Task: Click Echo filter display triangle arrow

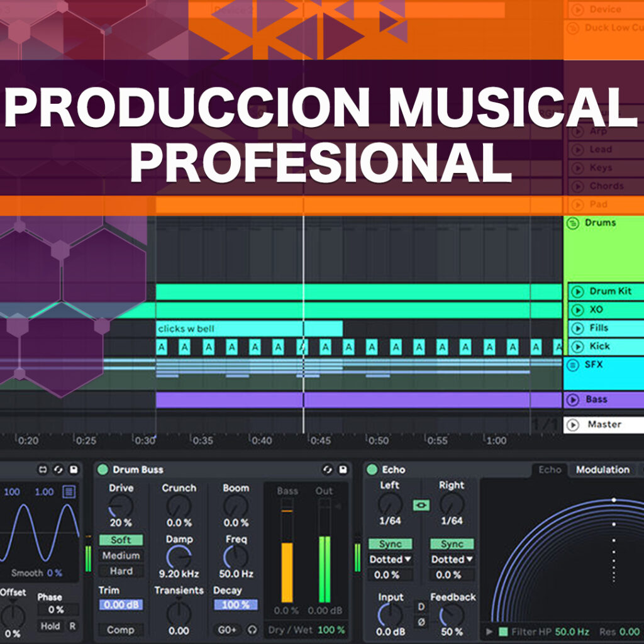Action: point(489,631)
